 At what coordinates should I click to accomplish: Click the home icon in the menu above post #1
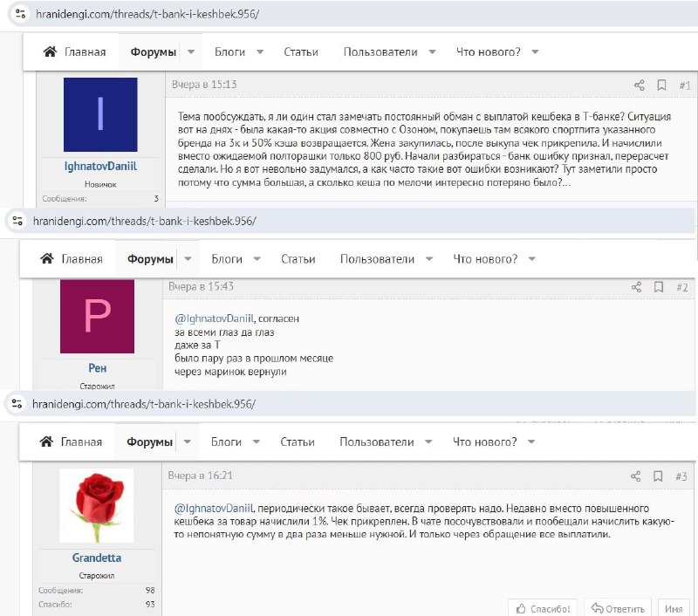click(x=50, y=51)
